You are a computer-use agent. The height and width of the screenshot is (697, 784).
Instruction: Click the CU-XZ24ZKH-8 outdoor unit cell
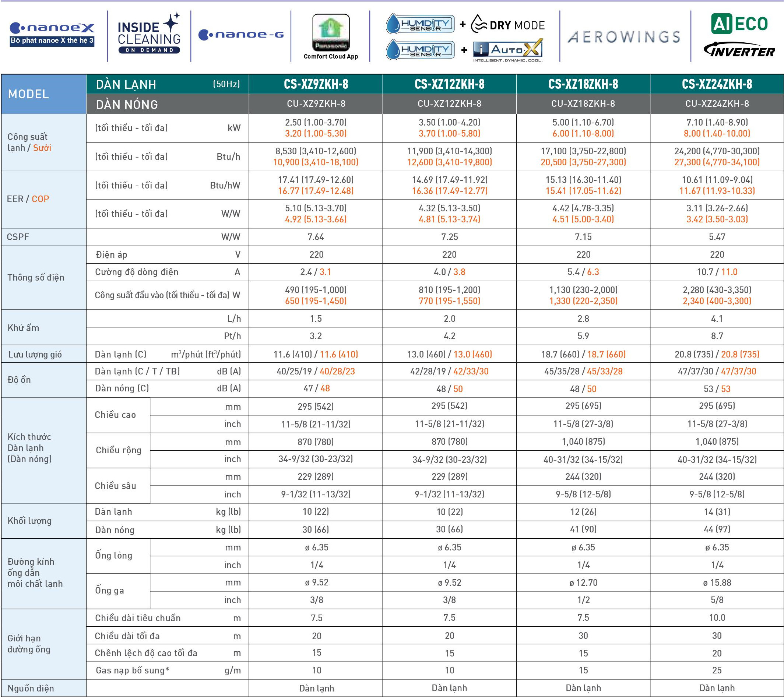tap(717, 103)
